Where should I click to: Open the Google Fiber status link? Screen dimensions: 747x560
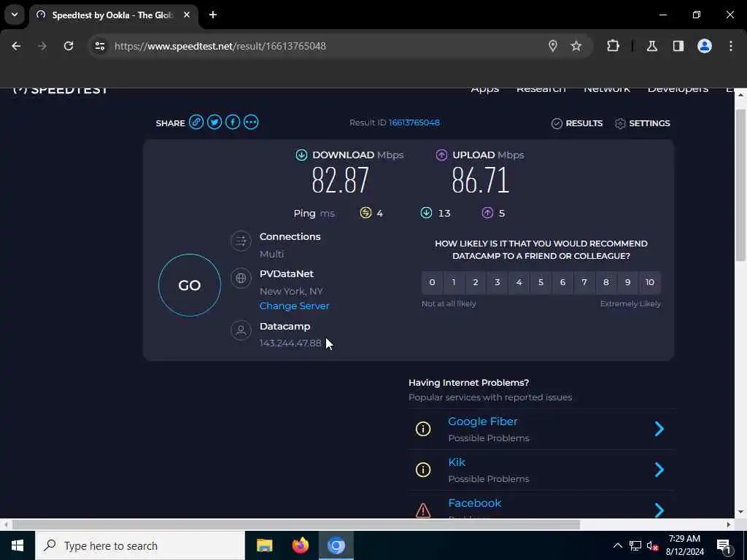483,421
